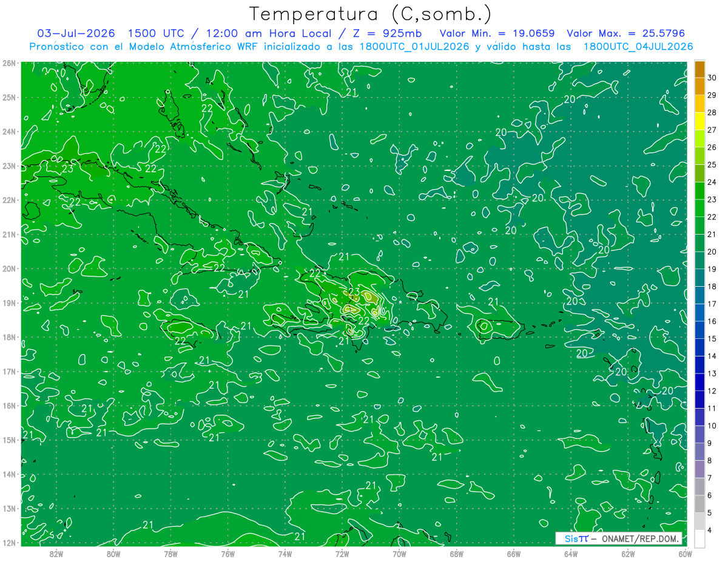The height and width of the screenshot is (562, 728).
Task: Click the '66W' longitude axis label
Action: pos(513,554)
